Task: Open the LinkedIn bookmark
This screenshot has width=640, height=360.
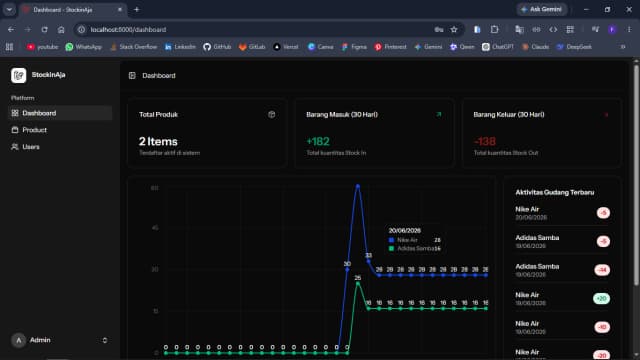Action: click(x=180, y=47)
